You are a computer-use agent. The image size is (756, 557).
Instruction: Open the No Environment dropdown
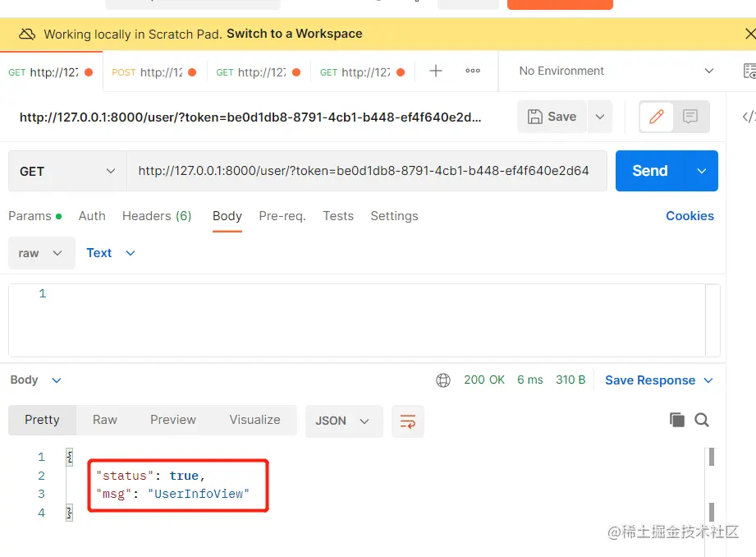click(x=616, y=71)
